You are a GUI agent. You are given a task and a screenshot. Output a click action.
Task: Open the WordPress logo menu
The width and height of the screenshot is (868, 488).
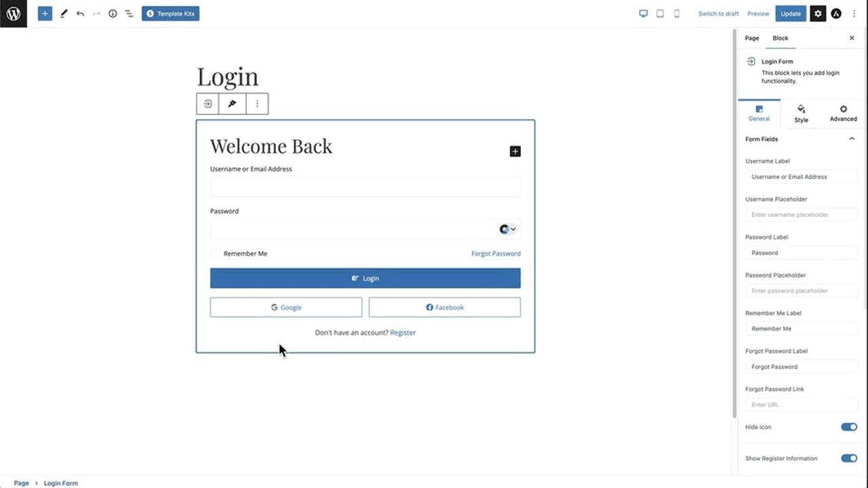pos(14,14)
